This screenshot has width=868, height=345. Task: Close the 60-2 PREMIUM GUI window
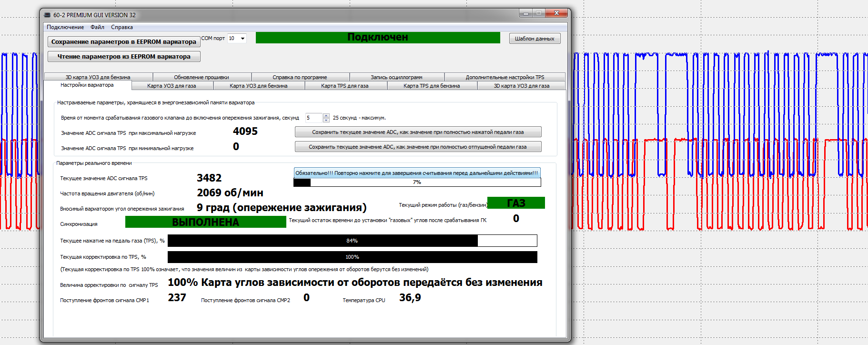point(556,13)
